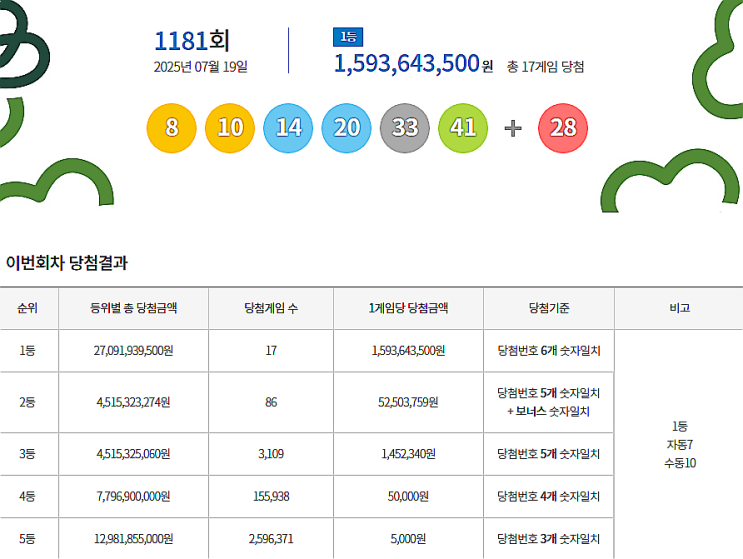Image resolution: width=743 pixels, height=559 pixels.
Task: Click the 5,000원 per-game prize cell
Action: point(408,539)
